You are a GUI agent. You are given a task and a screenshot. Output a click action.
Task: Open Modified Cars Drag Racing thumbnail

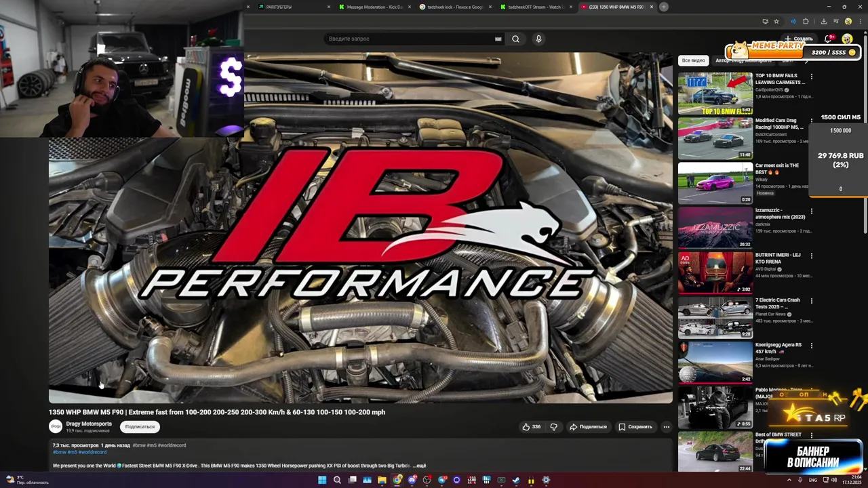(x=715, y=138)
